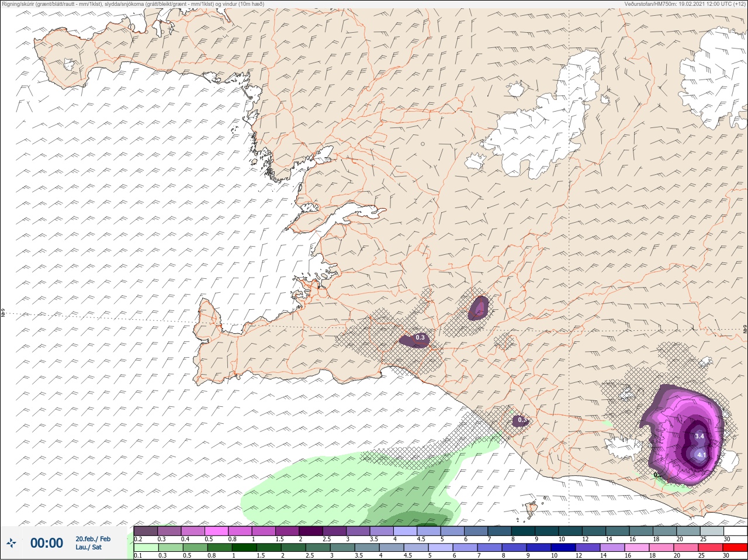Click the 4.1 snowfall maximum label

coord(702,455)
